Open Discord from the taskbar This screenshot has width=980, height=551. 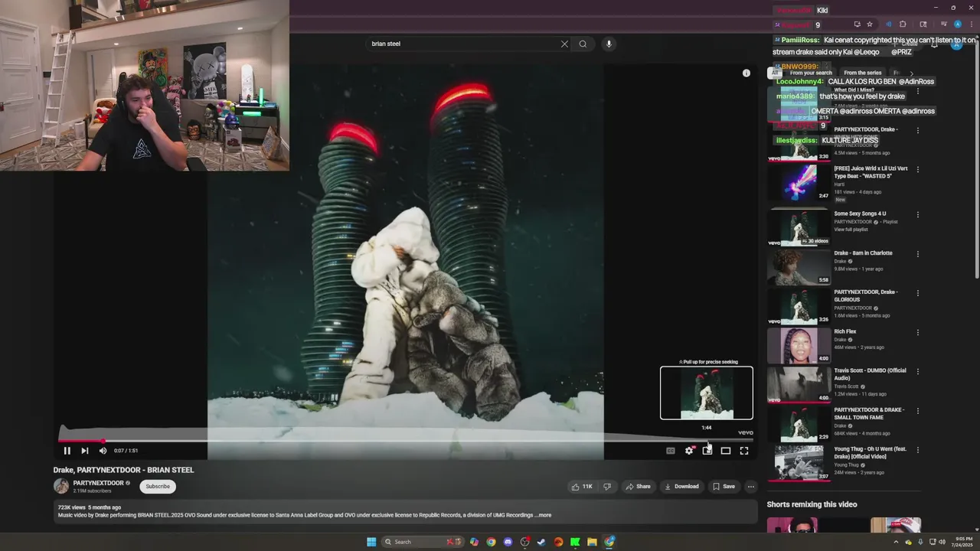(508, 542)
